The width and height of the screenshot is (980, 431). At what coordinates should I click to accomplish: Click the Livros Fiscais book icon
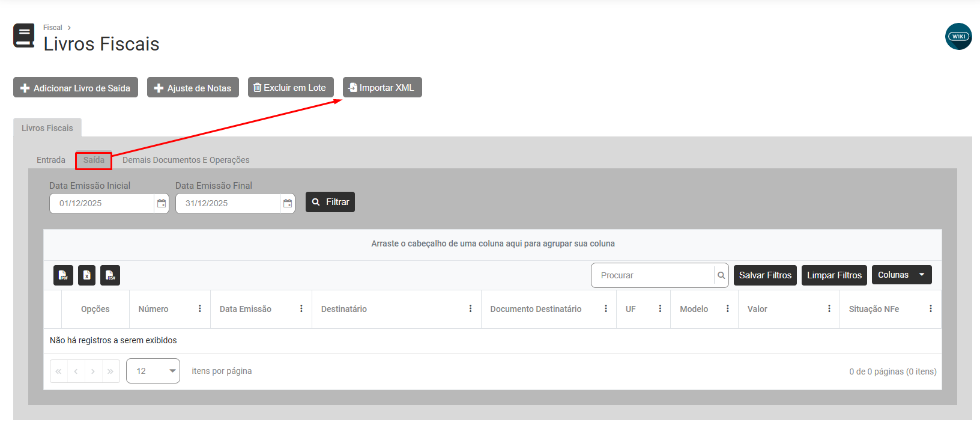click(x=24, y=35)
